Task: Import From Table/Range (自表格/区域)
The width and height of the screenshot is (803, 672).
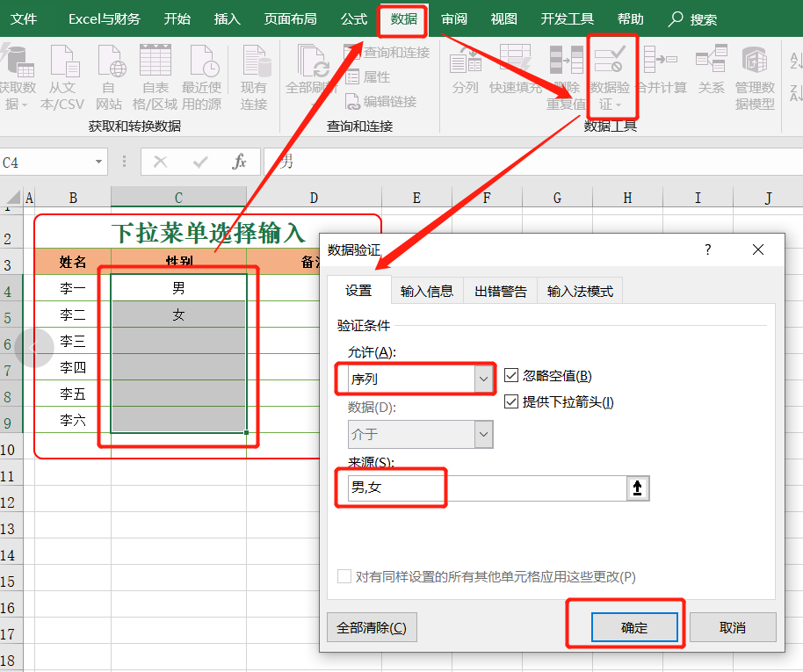Action: pyautogui.click(x=156, y=76)
